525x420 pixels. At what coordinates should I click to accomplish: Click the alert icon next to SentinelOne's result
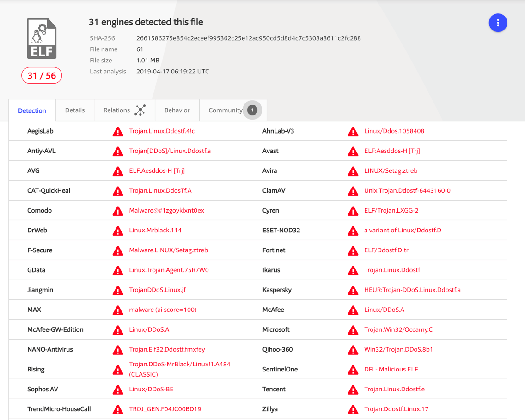[x=353, y=370]
